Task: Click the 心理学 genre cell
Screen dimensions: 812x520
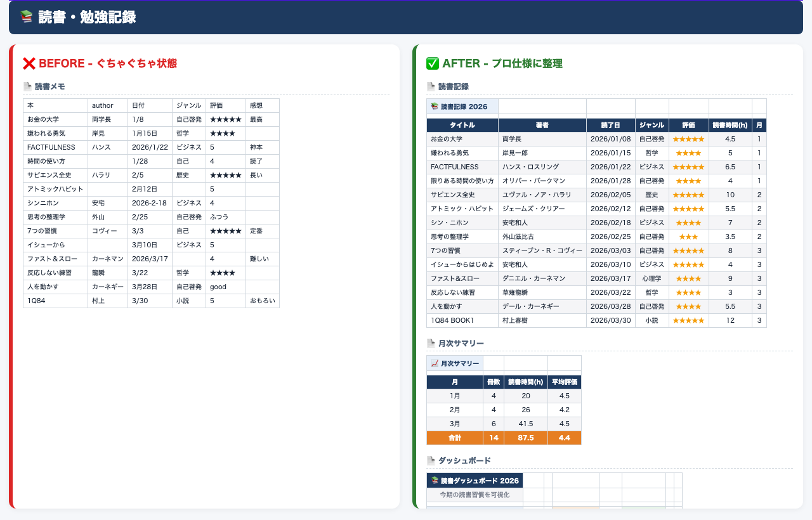Action: [652, 278]
